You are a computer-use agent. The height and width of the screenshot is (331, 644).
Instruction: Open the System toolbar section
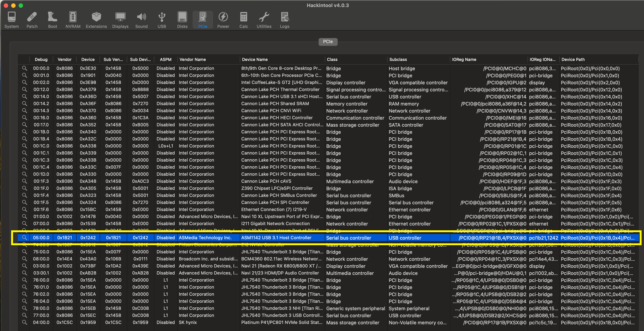[12, 20]
